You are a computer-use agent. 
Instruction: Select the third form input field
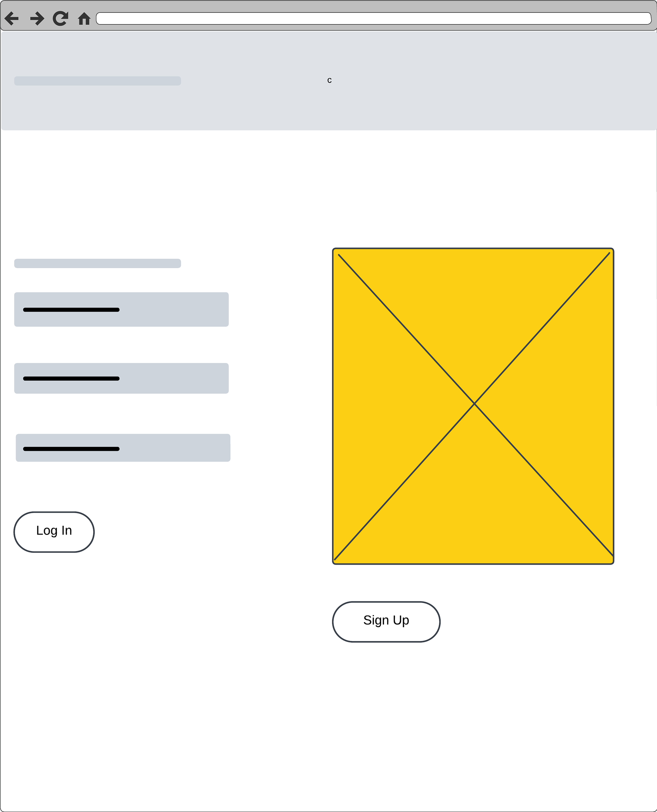click(123, 448)
